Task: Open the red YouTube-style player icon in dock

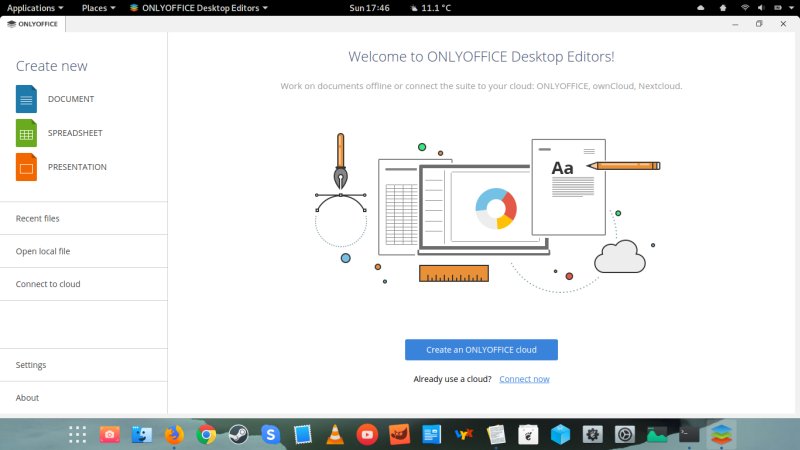Action: point(367,435)
